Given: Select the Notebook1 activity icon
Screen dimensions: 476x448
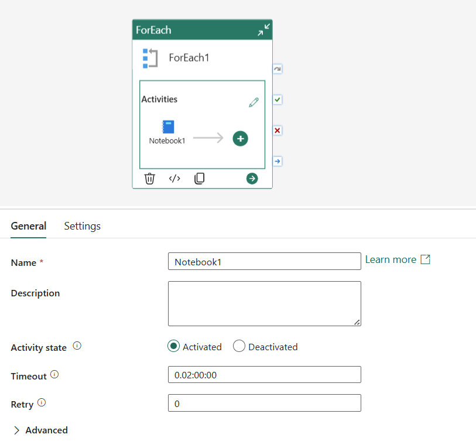Looking at the screenshot, I should 169,127.
